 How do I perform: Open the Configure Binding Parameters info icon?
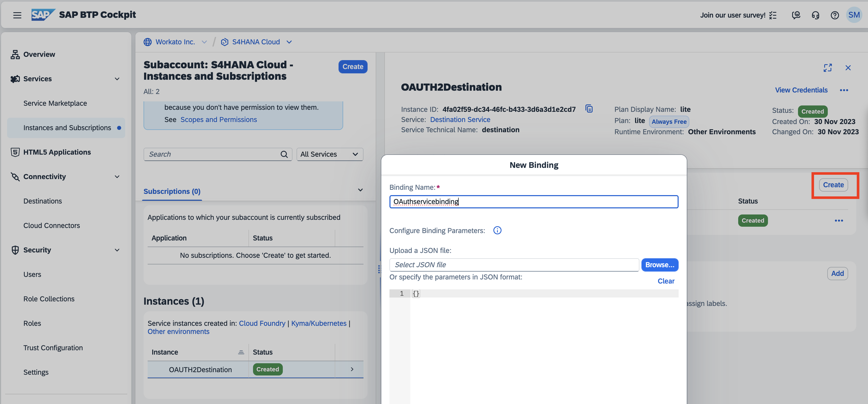click(497, 230)
